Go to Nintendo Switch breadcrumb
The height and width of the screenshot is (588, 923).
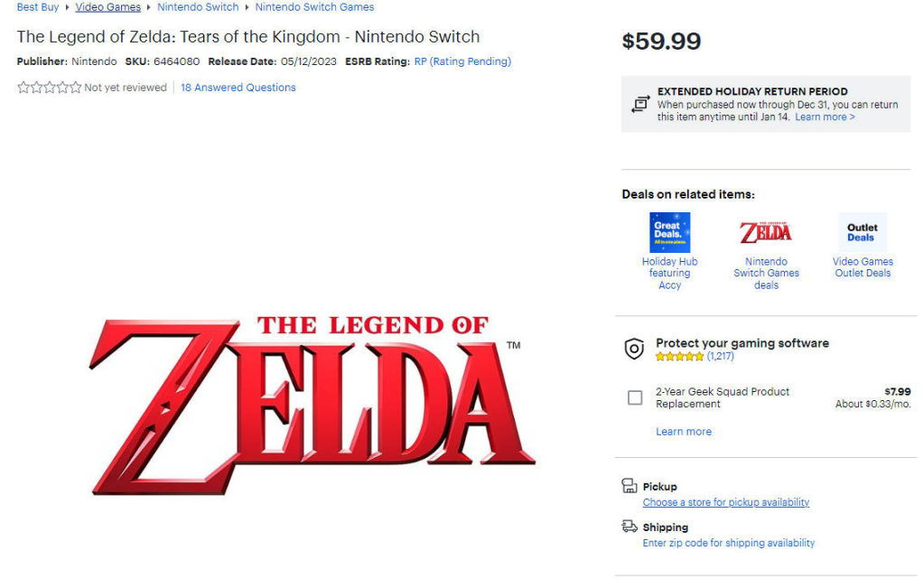tap(198, 7)
